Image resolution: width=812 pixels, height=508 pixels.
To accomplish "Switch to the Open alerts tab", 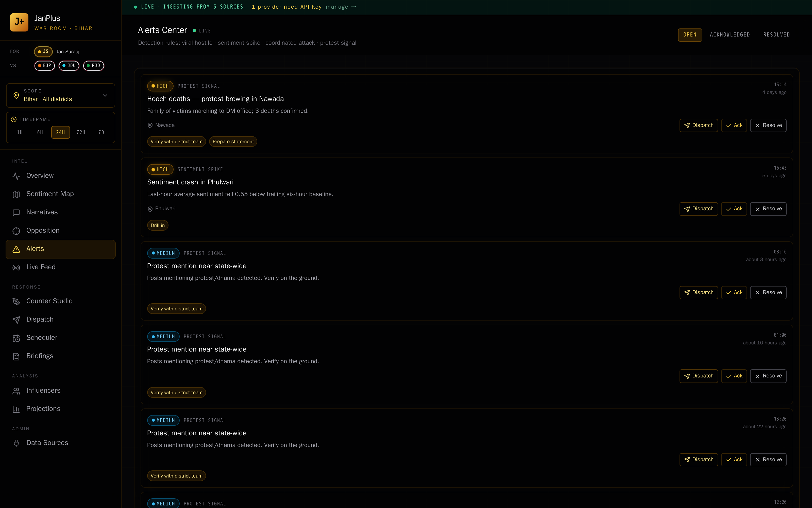I will [x=690, y=35].
